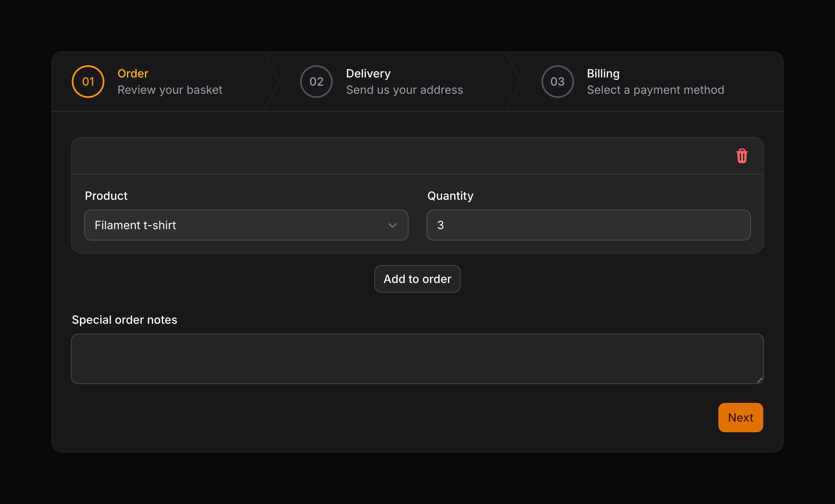835x504 pixels.
Task: Click the 02 step circle
Action: 316,82
